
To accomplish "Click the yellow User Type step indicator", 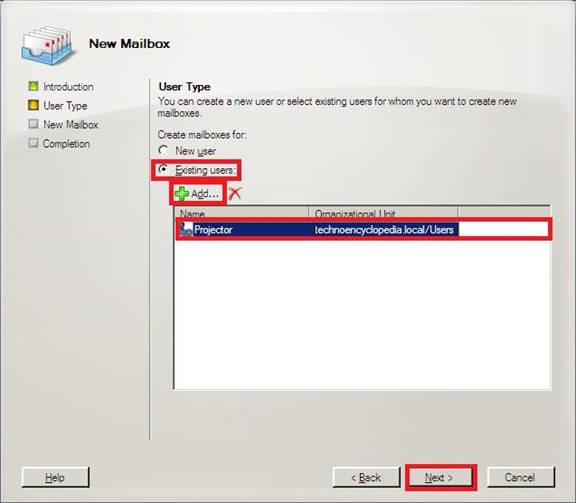I will pos(33,105).
